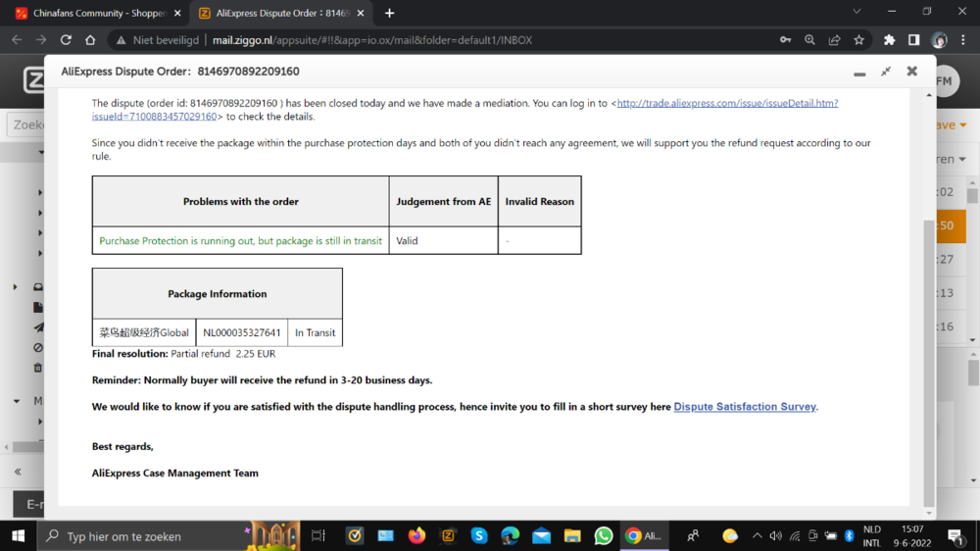
Task: Open a new browser tab
Action: [389, 13]
